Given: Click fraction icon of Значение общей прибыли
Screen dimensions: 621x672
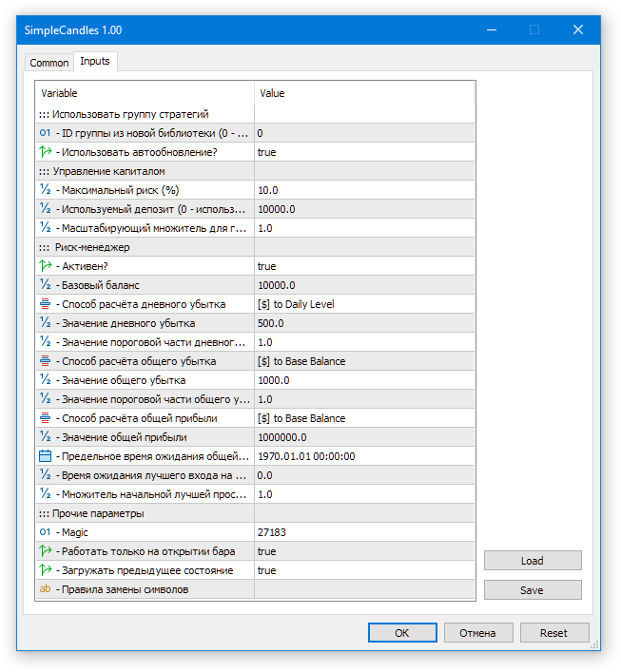Looking at the screenshot, I should click(x=45, y=436).
